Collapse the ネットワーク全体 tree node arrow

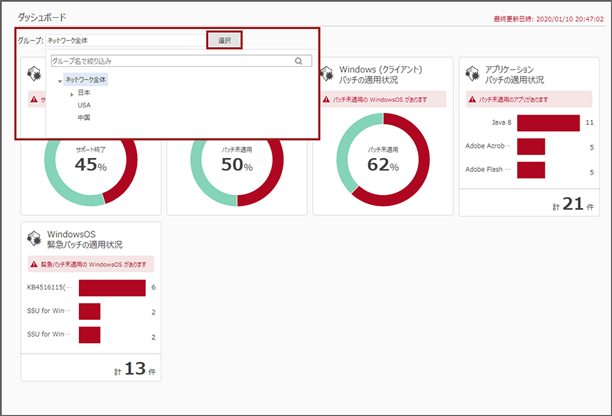(61, 79)
